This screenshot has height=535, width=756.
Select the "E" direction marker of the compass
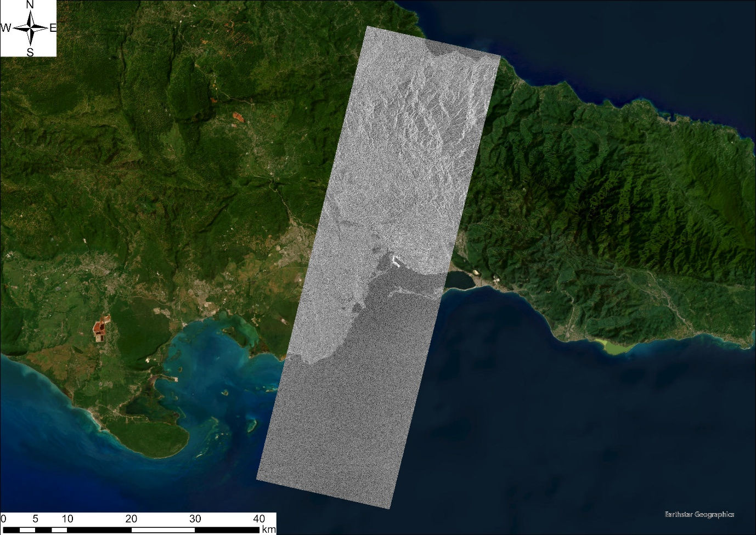tap(52, 26)
